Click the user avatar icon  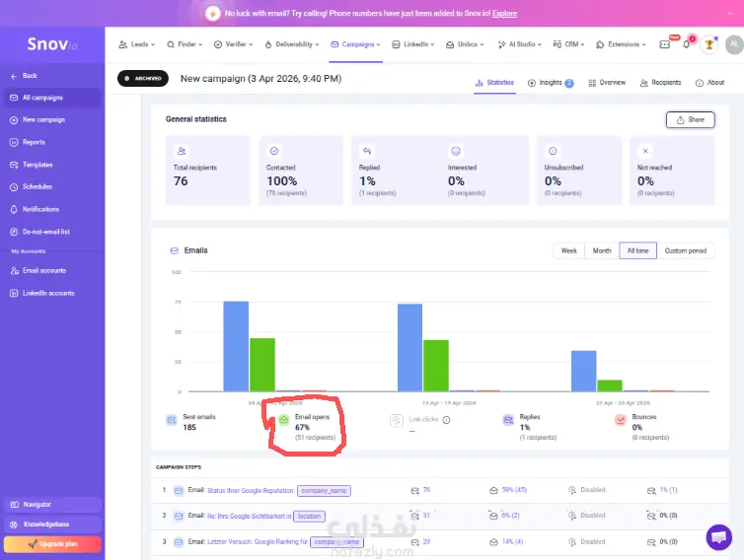point(734,44)
